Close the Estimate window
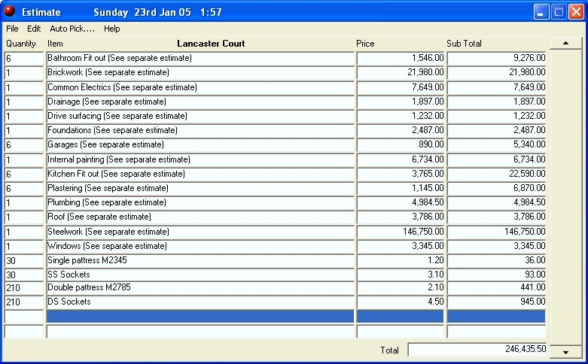The height and width of the screenshot is (364, 588). pyautogui.click(x=576, y=12)
